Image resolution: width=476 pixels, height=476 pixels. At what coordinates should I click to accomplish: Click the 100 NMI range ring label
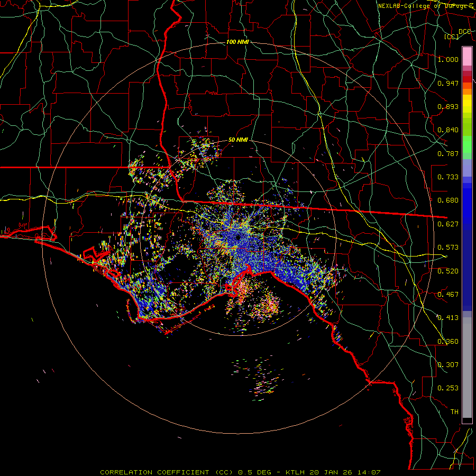pyautogui.click(x=237, y=42)
